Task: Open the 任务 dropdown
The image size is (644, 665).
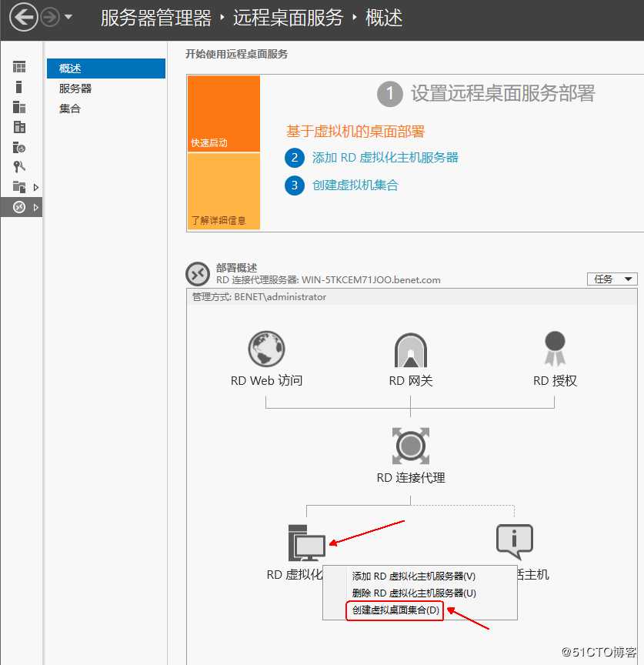Action: (612, 279)
